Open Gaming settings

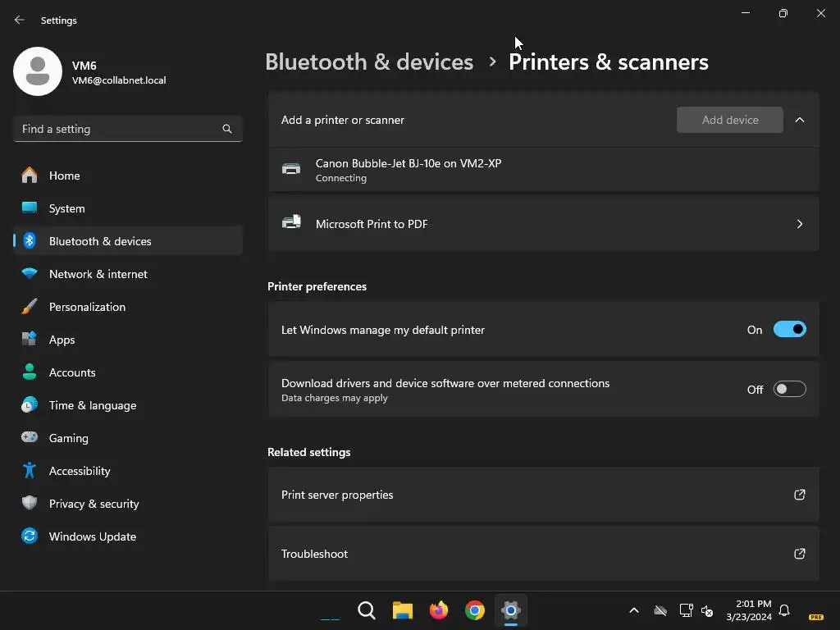[127, 438]
